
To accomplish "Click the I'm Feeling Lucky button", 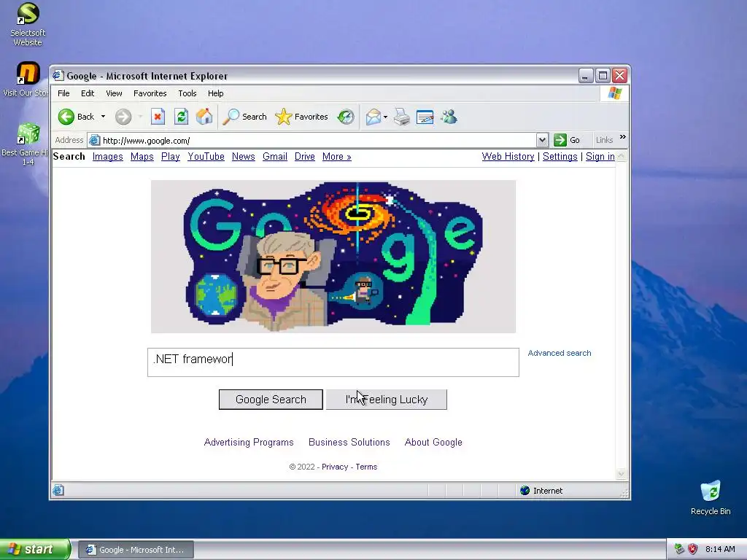I will 387,400.
